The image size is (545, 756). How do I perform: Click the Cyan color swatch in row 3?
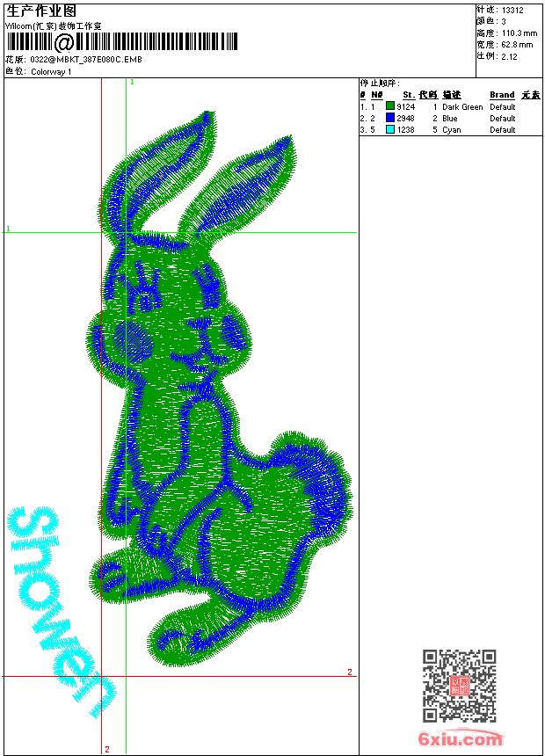pos(390,129)
